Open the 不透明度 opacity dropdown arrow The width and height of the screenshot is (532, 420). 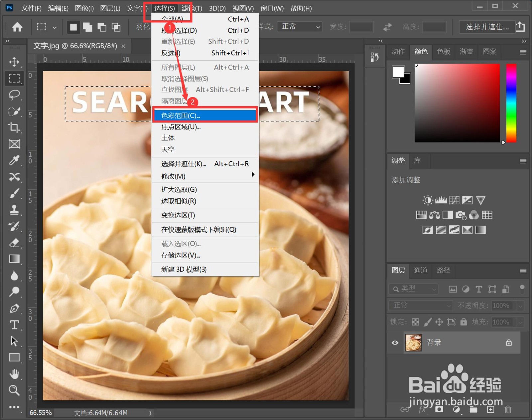click(520, 306)
